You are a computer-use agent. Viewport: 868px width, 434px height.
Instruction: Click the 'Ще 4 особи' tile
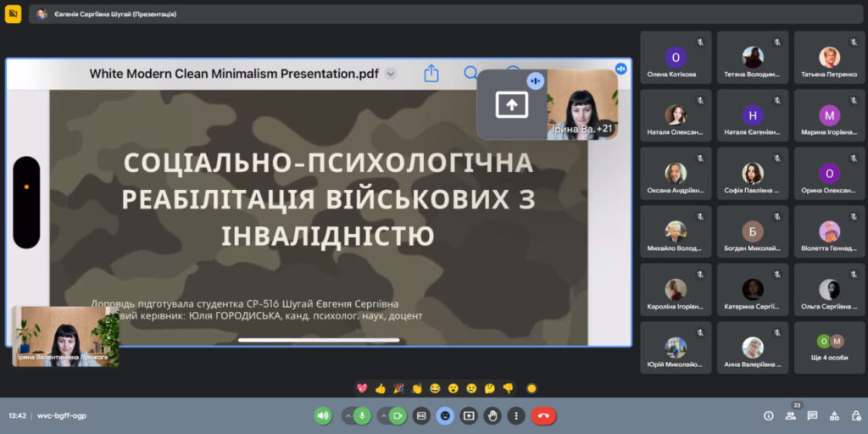[829, 348]
